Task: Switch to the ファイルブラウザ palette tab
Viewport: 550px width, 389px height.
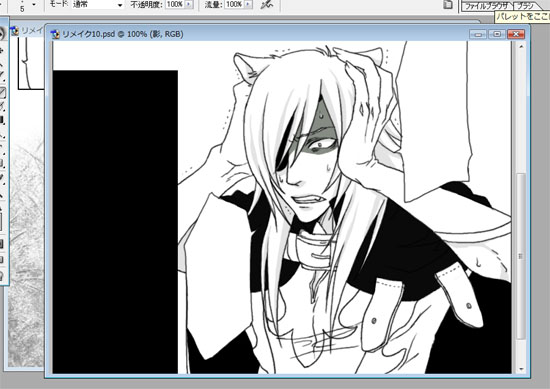Action: pyautogui.click(x=487, y=6)
